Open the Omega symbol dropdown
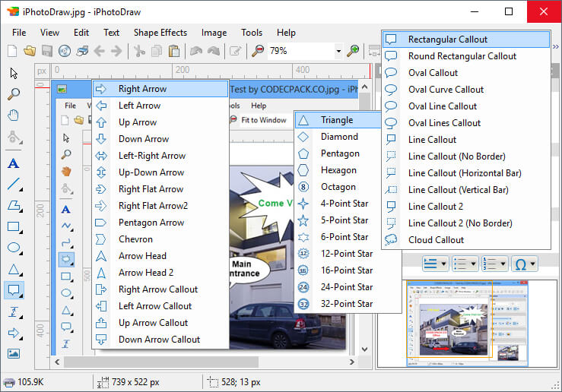This screenshot has height=392, width=562. [x=524, y=264]
